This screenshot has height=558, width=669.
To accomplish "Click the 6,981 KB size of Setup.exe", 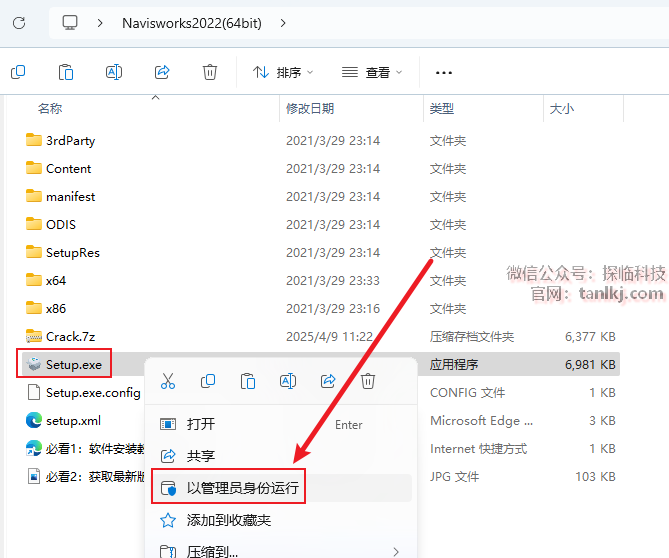I will [x=590, y=365].
